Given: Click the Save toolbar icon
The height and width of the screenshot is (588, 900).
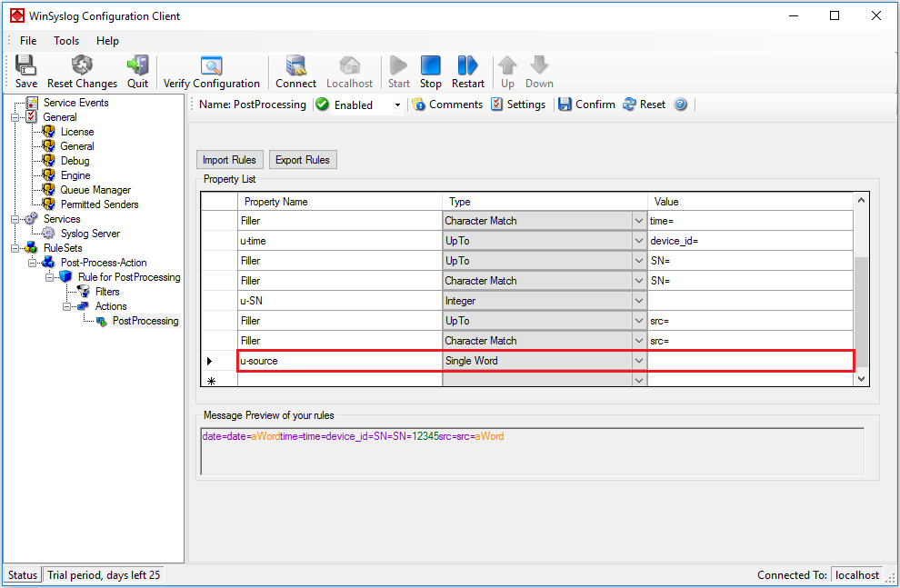Looking at the screenshot, I should 25,72.
